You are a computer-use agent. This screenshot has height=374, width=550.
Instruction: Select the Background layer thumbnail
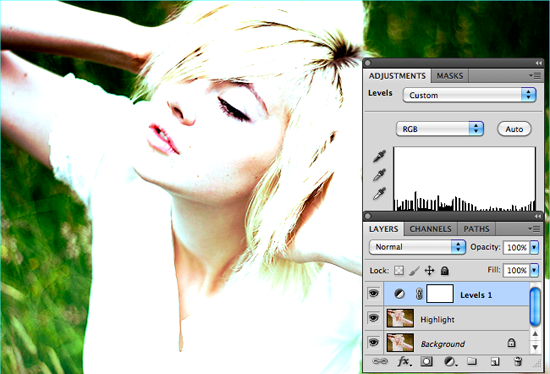click(x=400, y=342)
